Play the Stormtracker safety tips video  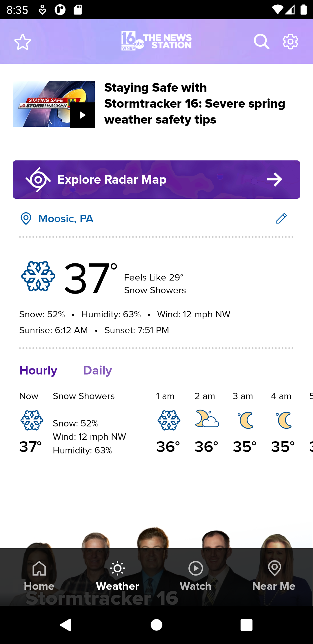click(x=82, y=115)
